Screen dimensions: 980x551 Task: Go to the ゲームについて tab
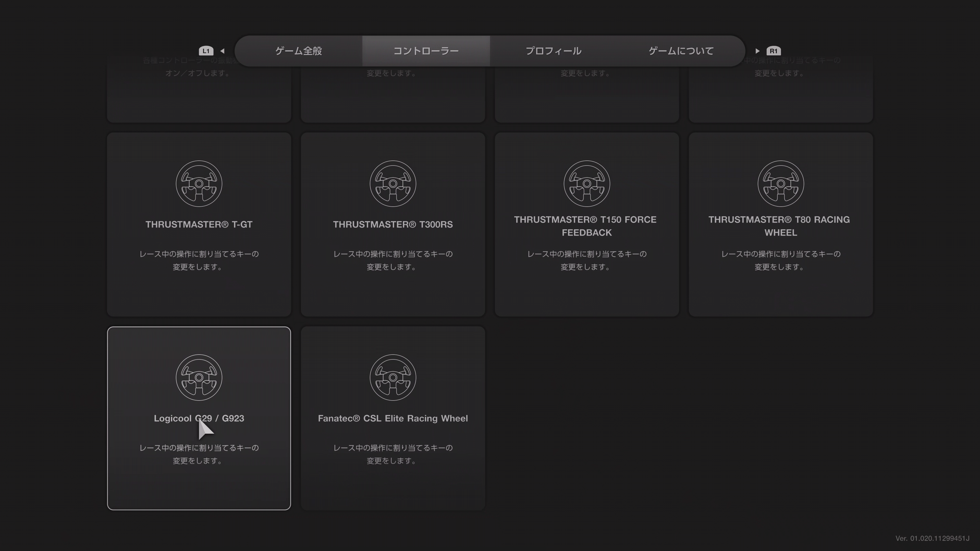[681, 51]
